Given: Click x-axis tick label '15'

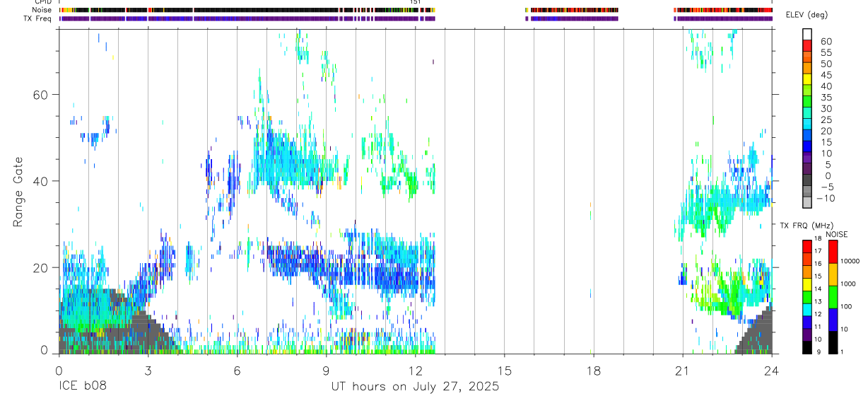Looking at the screenshot, I should 504,370.
